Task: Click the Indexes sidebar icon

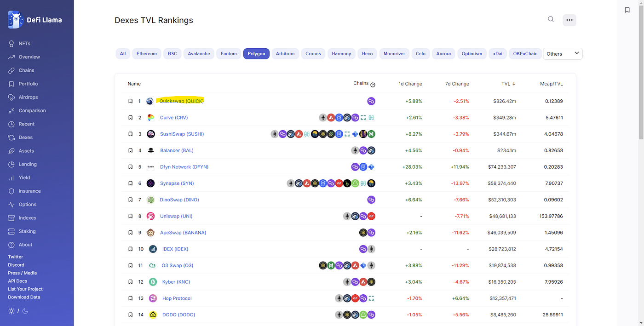Action: (x=11, y=218)
